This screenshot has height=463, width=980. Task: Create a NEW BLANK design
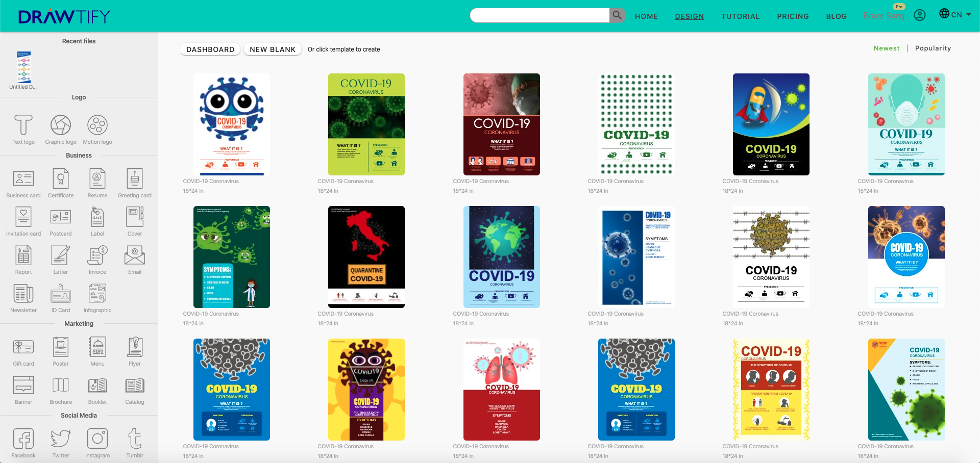pyautogui.click(x=273, y=49)
